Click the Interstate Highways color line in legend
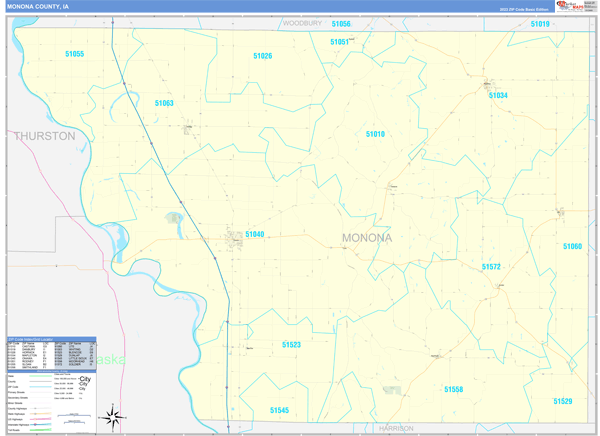Screen dimensions: 600x436 tap(41, 425)
